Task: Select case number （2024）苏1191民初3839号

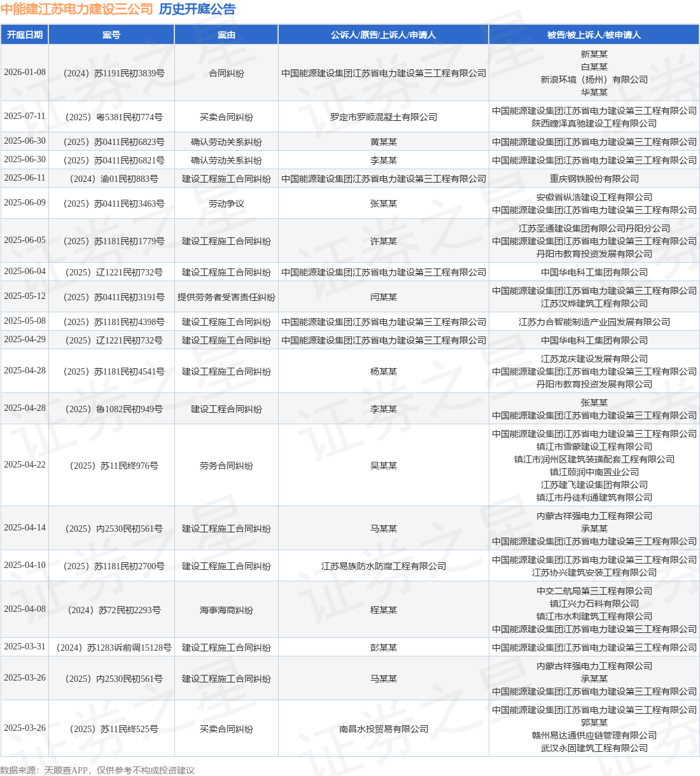Action: tap(111, 73)
